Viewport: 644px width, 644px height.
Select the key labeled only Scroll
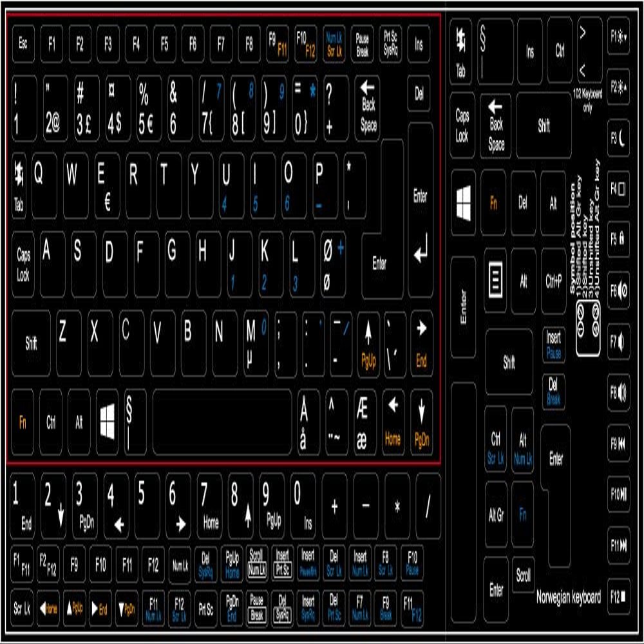tap(523, 575)
